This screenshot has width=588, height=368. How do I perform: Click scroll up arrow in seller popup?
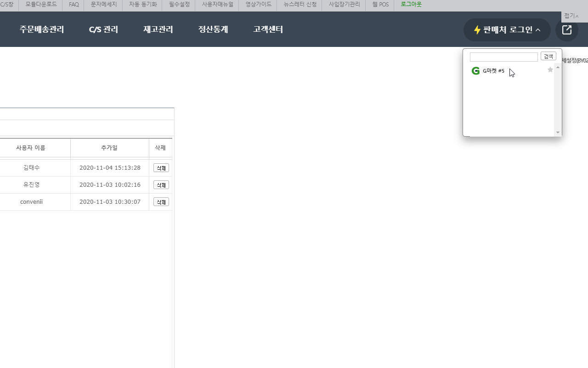[x=558, y=67]
